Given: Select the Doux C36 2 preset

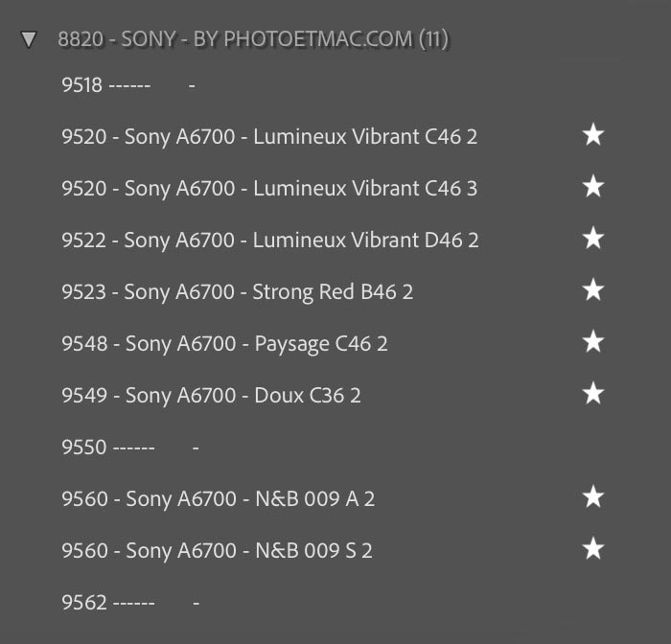Looking at the screenshot, I should [x=212, y=396].
